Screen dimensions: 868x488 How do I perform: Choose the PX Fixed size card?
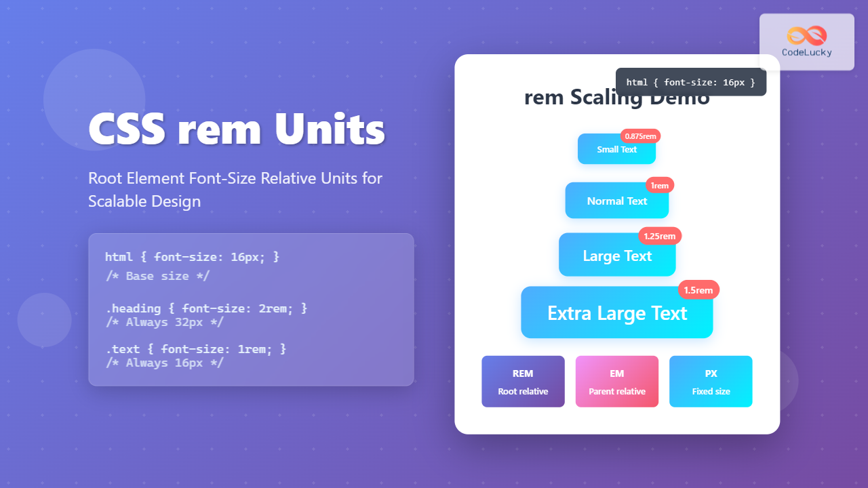[x=711, y=382]
